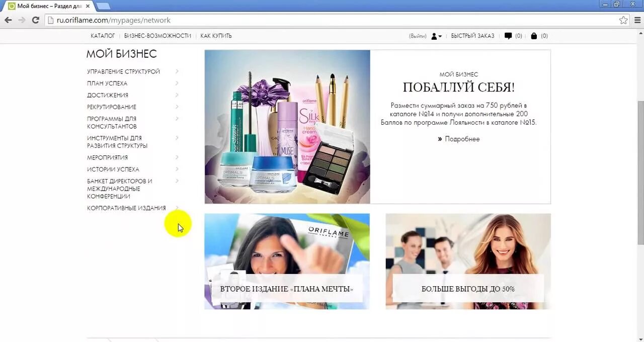Open Больше выгоды до 50% card
The height and width of the screenshot is (342, 644).
click(468, 262)
